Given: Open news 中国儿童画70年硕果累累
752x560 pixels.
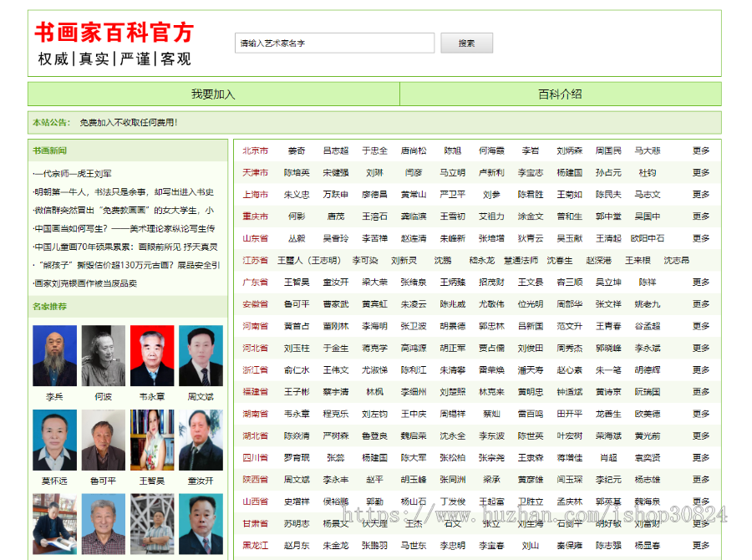Looking at the screenshot, I should [x=124, y=247].
